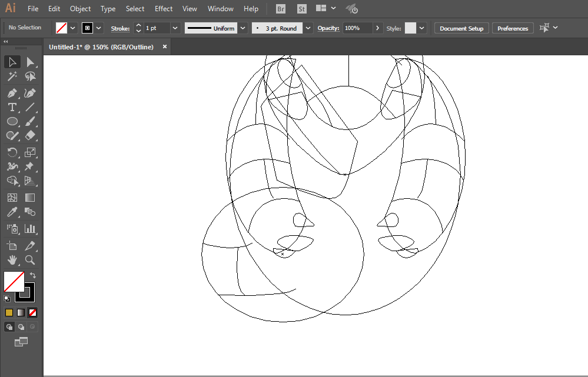The image size is (588, 377).
Task: Click the Document Setup button
Action: click(x=461, y=28)
